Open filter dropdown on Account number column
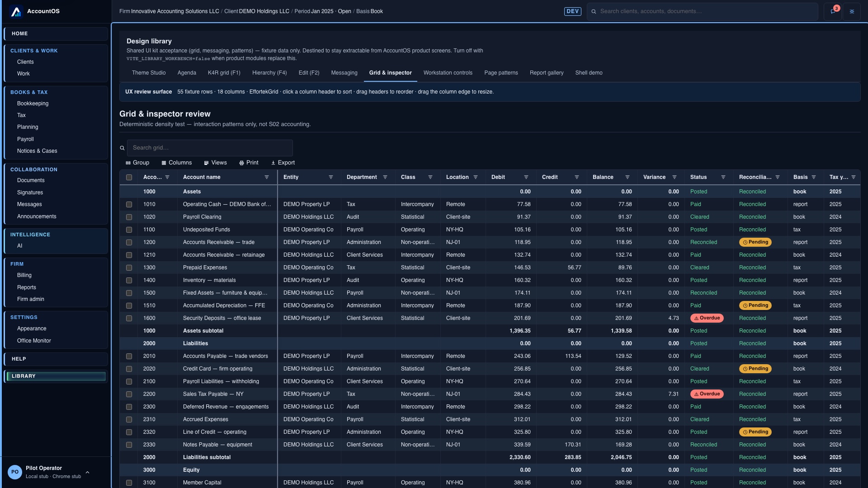Viewport: 868px width, 488px height. point(167,177)
